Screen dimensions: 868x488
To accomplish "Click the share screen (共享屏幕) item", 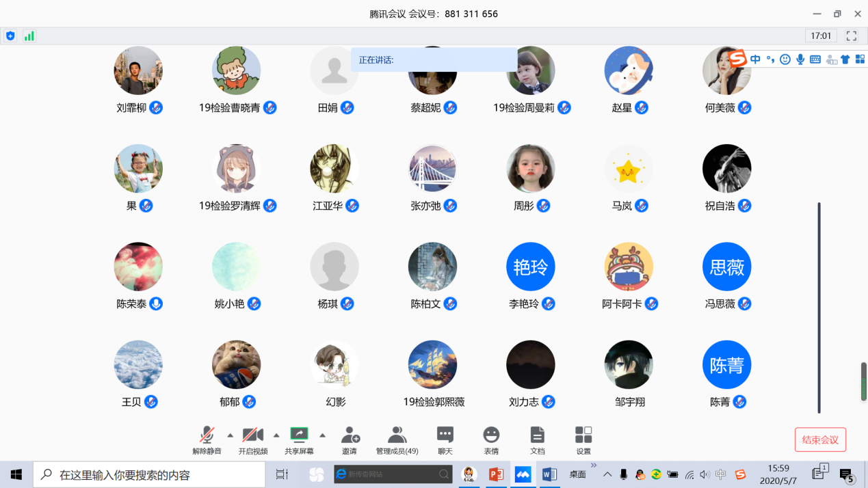I will point(299,439).
